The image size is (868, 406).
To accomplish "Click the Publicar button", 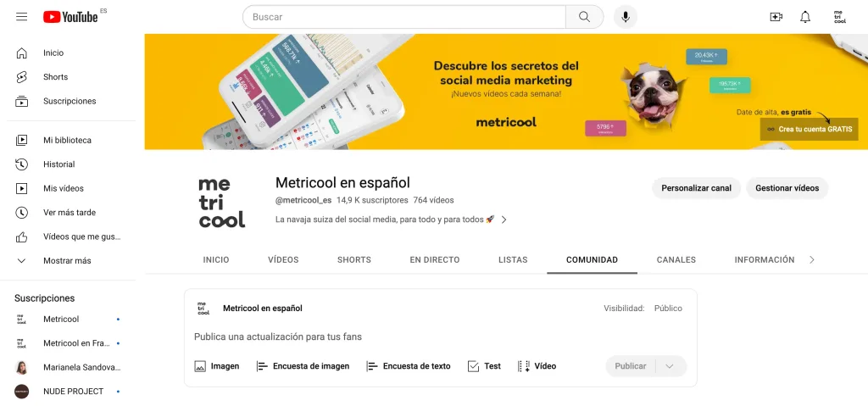I will [x=631, y=366].
